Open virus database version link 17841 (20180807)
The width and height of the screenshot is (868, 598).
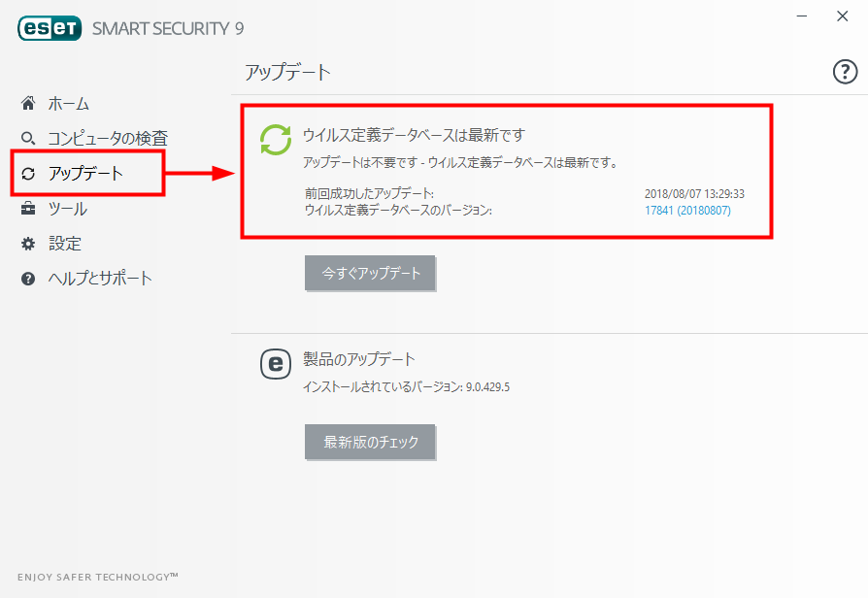pos(687,211)
